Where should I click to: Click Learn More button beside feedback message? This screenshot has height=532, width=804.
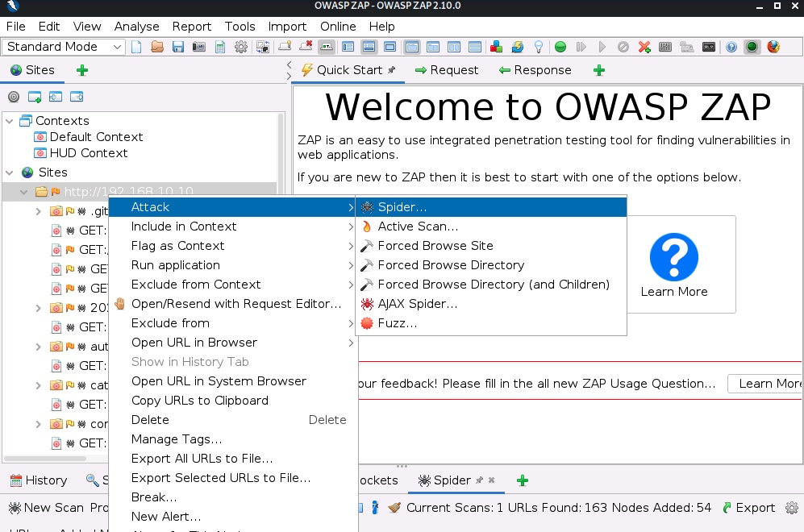click(x=765, y=384)
